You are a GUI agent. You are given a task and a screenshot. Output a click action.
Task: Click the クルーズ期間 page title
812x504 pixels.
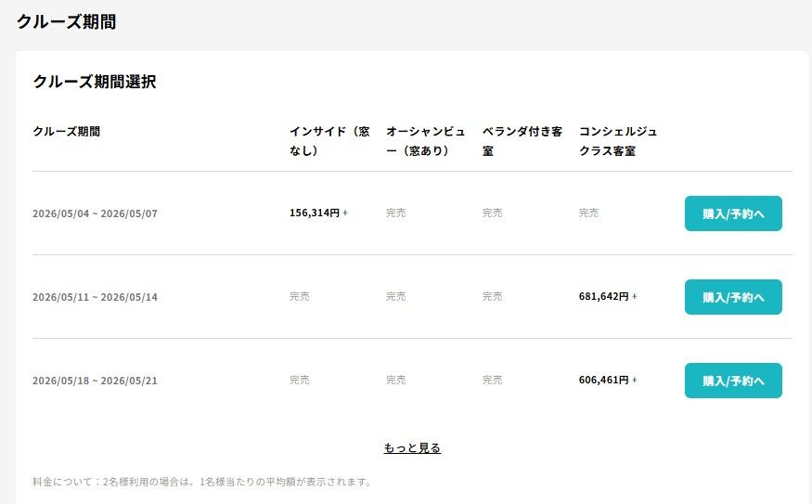coord(66,21)
